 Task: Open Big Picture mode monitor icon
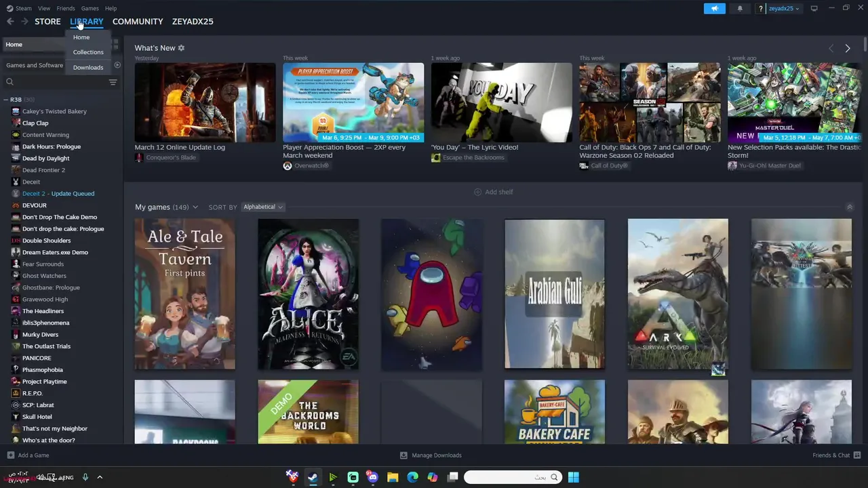pos(814,8)
